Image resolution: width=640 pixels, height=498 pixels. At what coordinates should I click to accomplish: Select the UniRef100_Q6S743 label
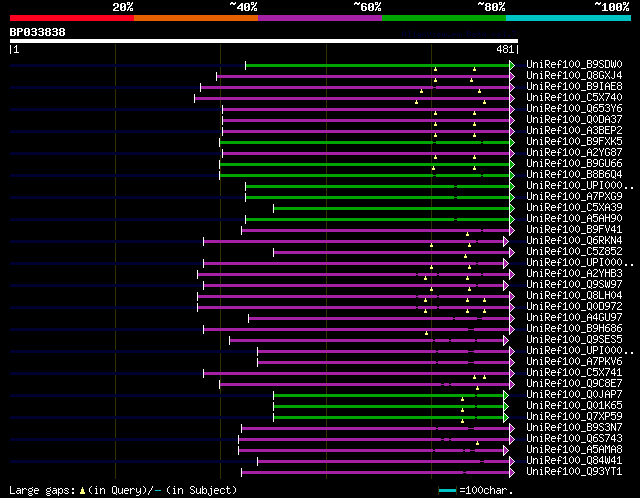[574, 439]
